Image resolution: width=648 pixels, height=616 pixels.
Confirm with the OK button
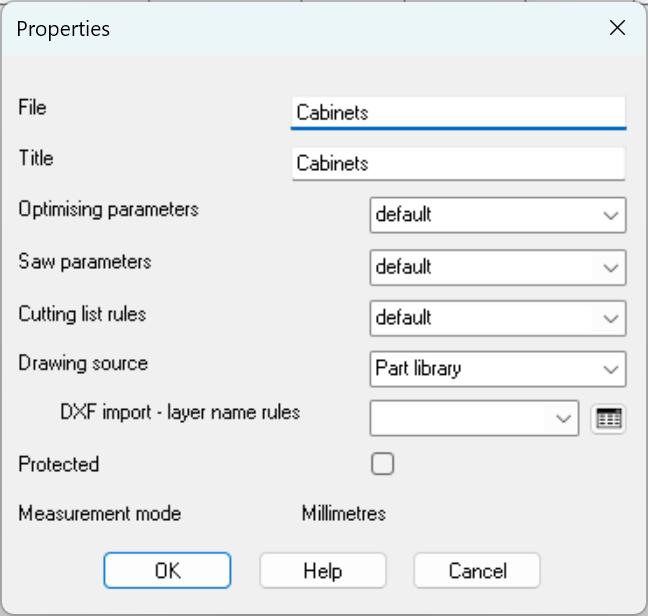tap(167, 571)
